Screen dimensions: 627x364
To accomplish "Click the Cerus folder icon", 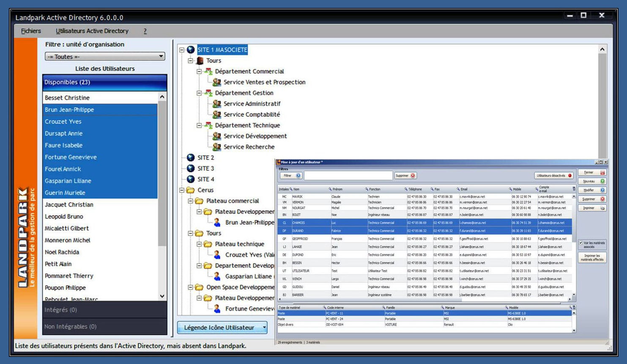I will (x=191, y=190).
